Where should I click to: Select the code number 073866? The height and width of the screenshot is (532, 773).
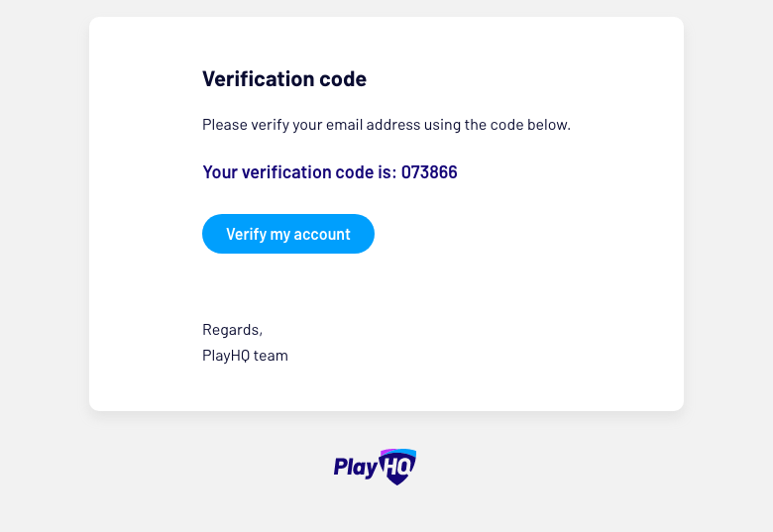tap(429, 172)
